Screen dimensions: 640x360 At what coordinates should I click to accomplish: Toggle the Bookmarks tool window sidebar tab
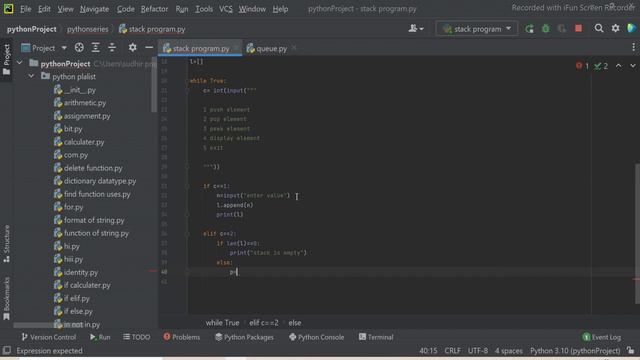point(7,299)
